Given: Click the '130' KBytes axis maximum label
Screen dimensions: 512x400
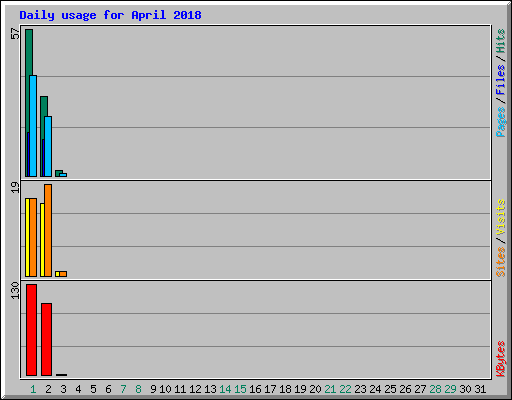Looking at the screenshot, I should 15,290.
